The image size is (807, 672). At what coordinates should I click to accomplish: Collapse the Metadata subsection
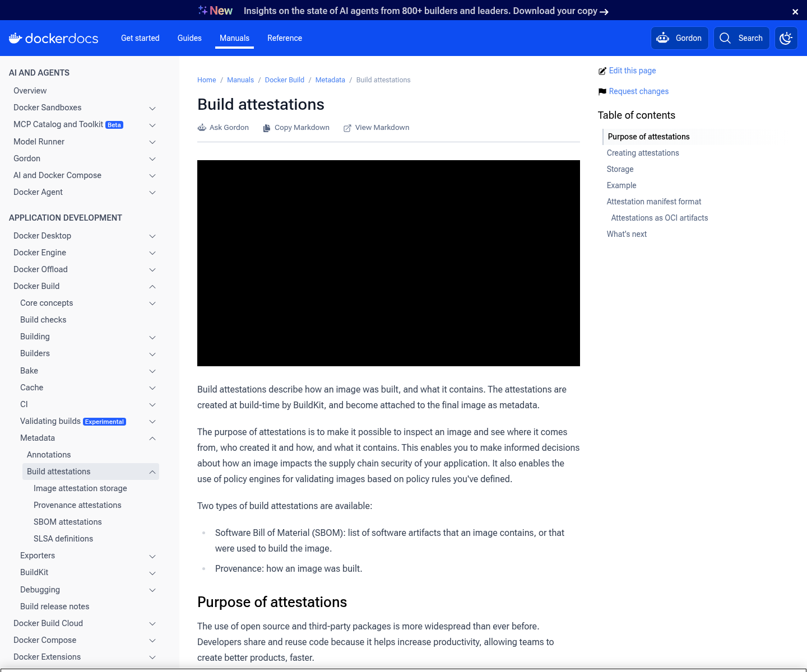point(152,438)
